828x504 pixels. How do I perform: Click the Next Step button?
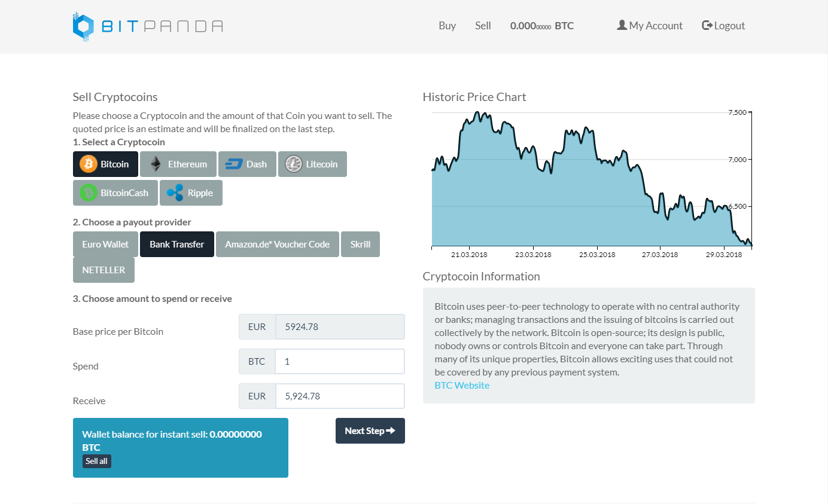(x=370, y=431)
